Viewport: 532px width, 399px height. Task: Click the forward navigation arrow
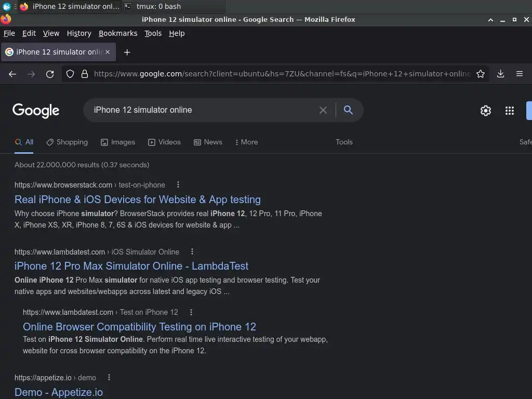[31, 74]
